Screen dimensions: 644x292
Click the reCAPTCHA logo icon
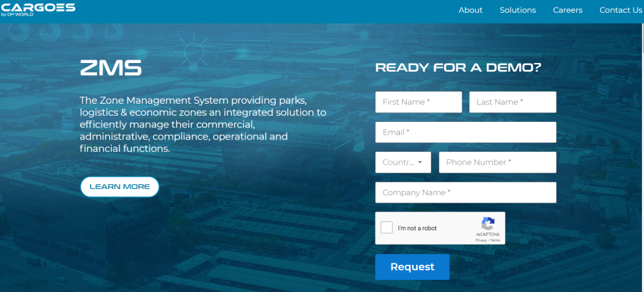point(488,224)
